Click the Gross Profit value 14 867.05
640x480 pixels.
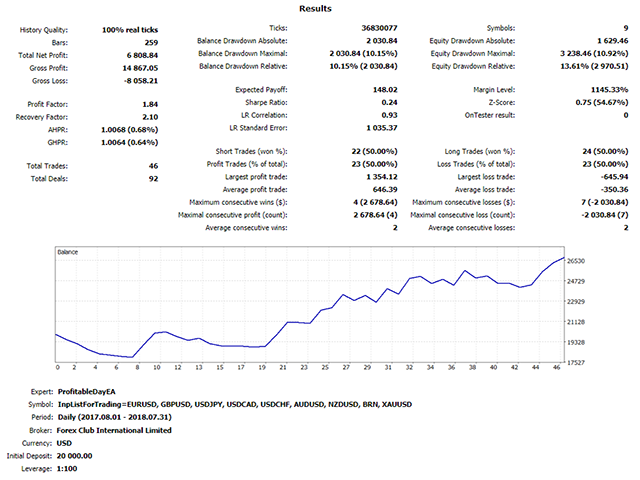click(140, 68)
